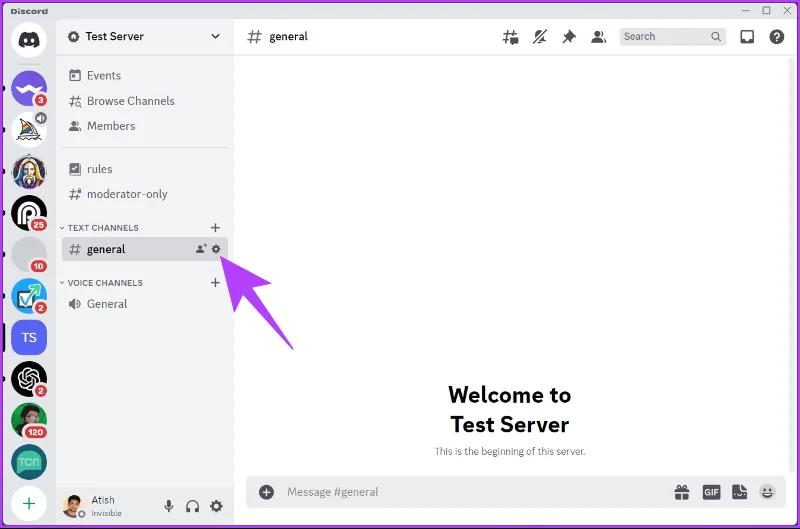Add a server with green plus
Image resolution: width=800 pixels, height=529 pixels.
coord(29,504)
